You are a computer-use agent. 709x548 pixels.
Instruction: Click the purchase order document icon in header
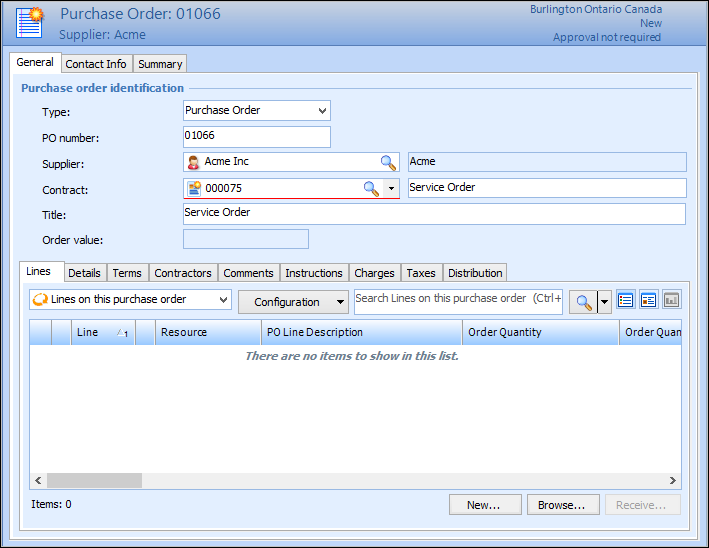pyautogui.click(x=30, y=23)
